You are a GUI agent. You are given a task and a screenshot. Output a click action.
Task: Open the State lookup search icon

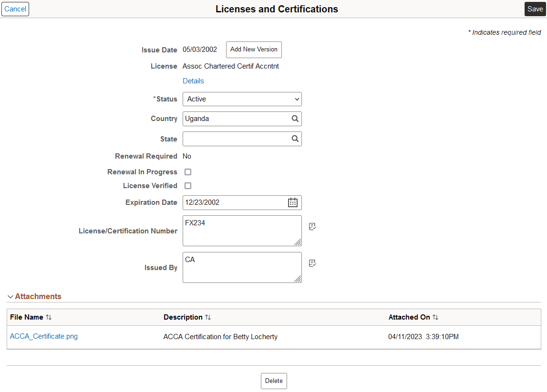295,139
